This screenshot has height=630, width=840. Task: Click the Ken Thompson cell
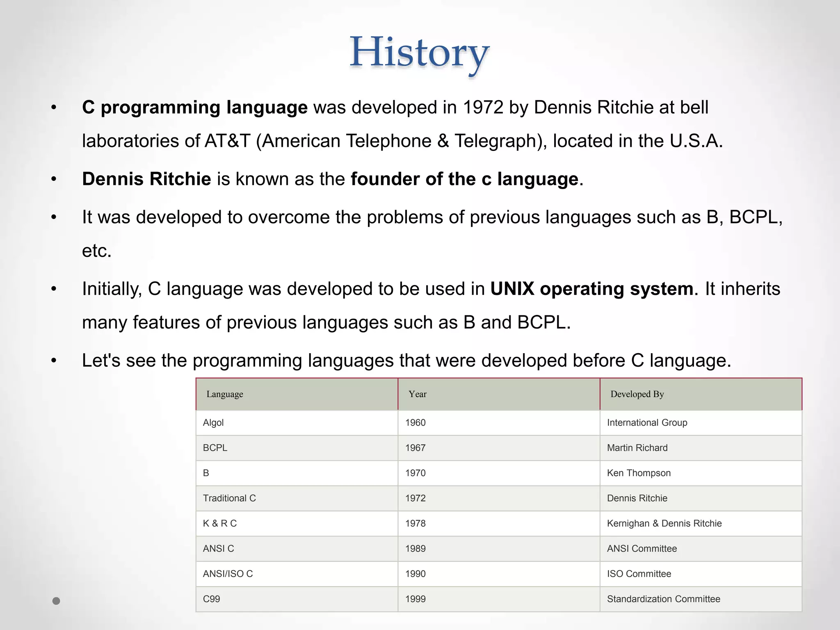(x=639, y=473)
